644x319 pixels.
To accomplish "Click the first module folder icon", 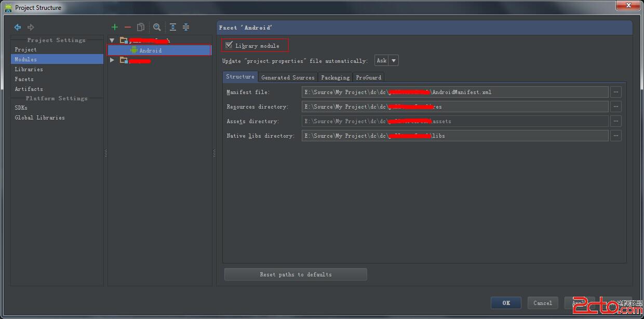I will (x=124, y=40).
